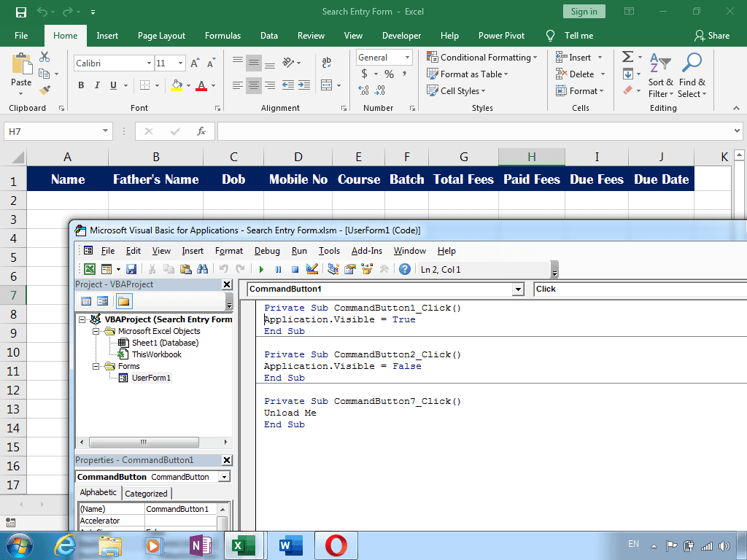Collapse the VBAProject tree node
Image resolution: width=747 pixels, height=560 pixels.
tap(82, 319)
